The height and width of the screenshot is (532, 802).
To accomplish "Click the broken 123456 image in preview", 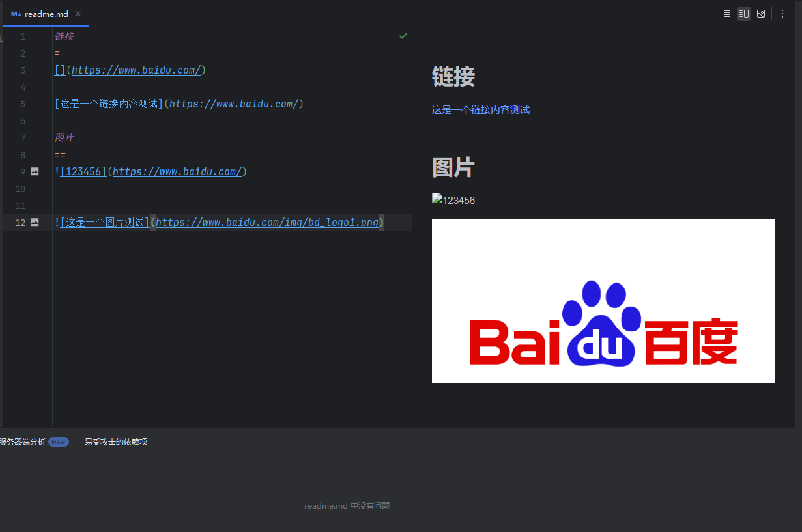I will (453, 200).
